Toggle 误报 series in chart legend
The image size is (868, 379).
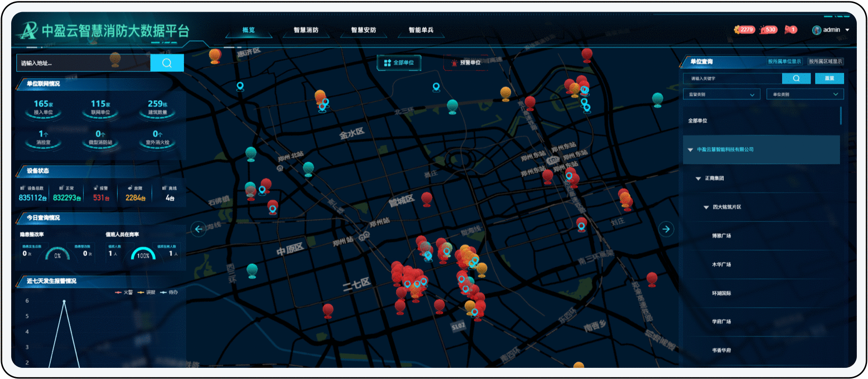point(147,293)
